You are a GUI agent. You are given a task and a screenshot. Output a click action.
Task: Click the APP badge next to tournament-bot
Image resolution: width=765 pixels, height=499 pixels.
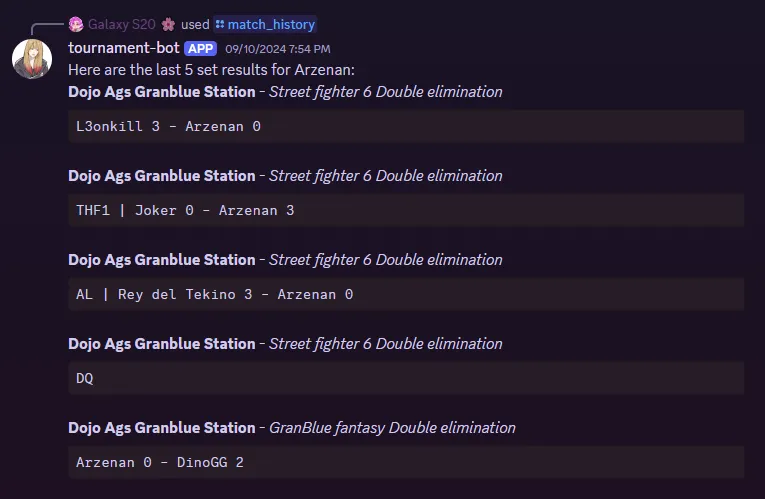[201, 48]
